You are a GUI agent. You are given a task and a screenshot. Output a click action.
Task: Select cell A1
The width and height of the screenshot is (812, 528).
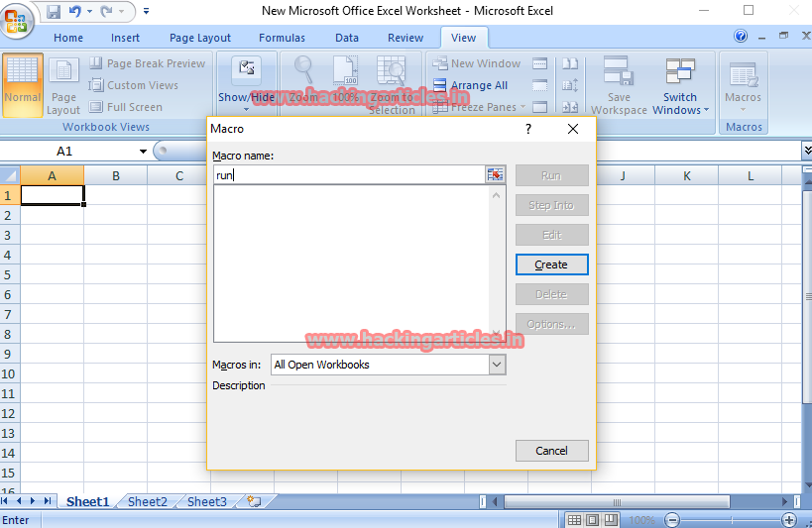pos(53,195)
